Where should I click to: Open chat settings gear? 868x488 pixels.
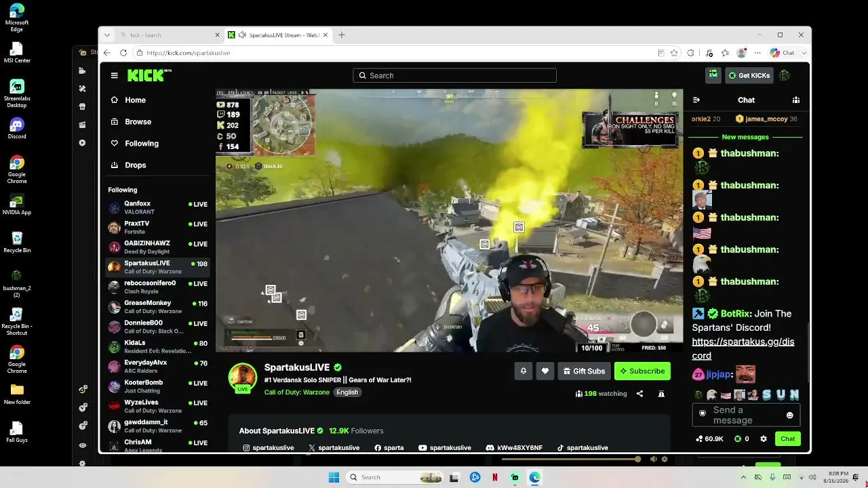pos(764,439)
